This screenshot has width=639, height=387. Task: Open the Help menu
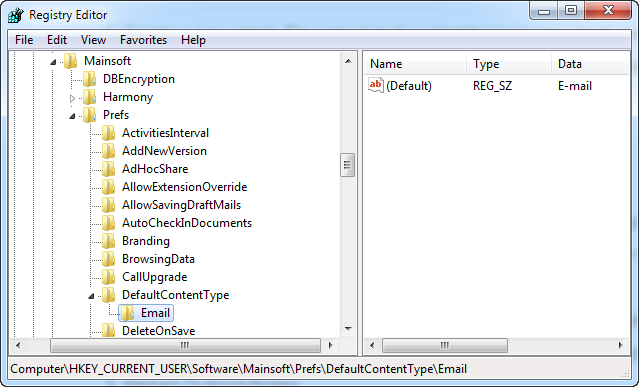(193, 40)
